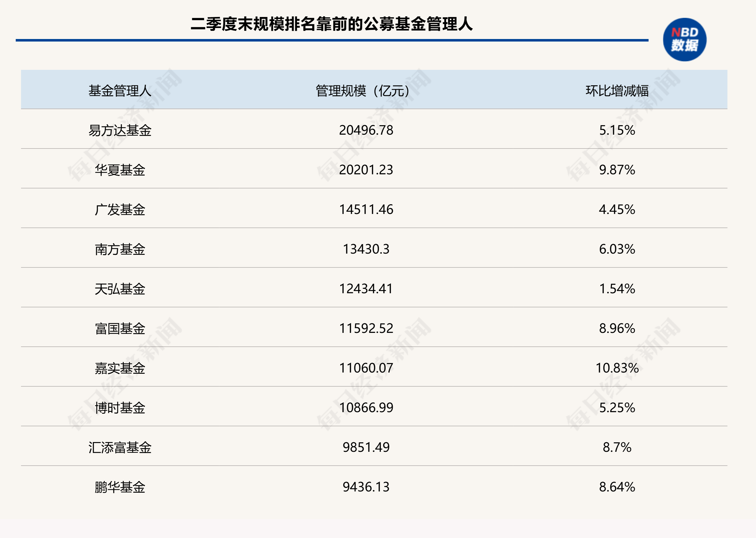Click the value 14511.46

pyautogui.click(x=366, y=209)
